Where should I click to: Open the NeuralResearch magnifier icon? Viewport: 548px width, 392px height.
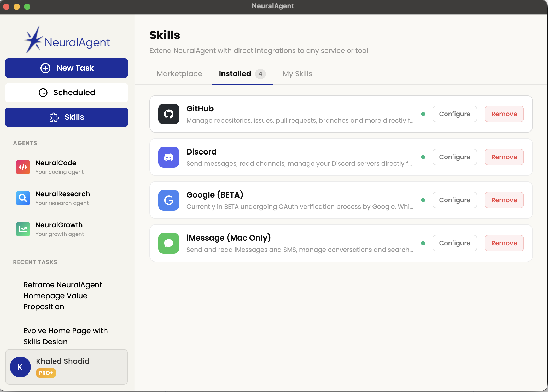23,198
